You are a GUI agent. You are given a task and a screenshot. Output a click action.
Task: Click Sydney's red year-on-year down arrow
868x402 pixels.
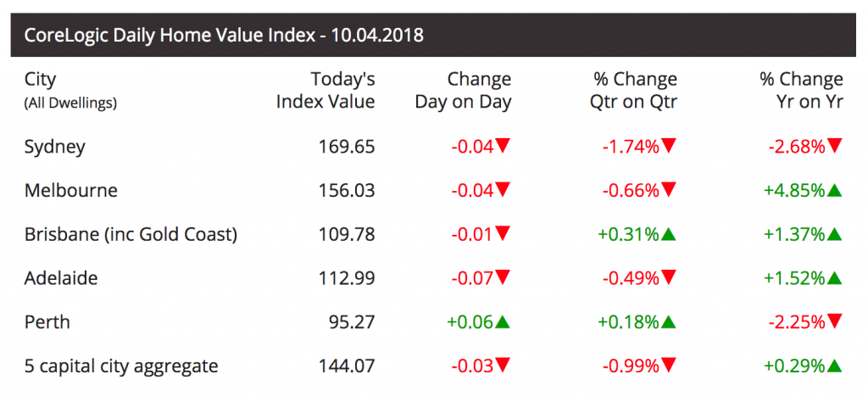(835, 146)
